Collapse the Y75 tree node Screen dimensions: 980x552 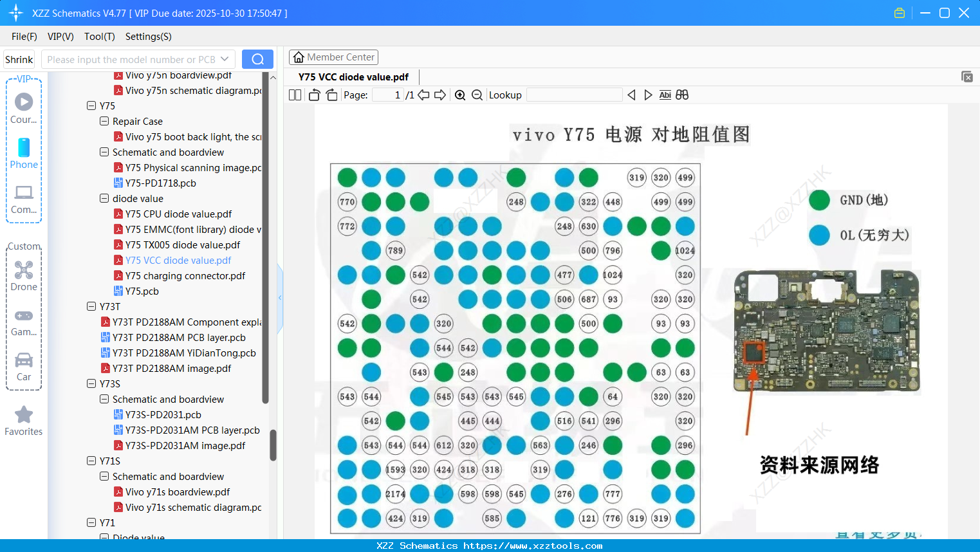pyautogui.click(x=91, y=106)
